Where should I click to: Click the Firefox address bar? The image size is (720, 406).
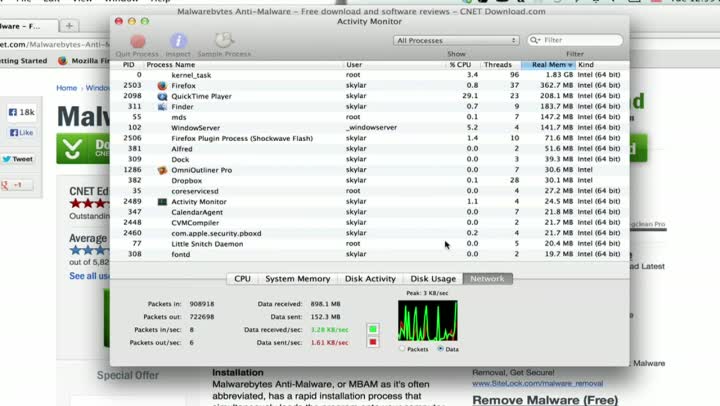pos(55,45)
